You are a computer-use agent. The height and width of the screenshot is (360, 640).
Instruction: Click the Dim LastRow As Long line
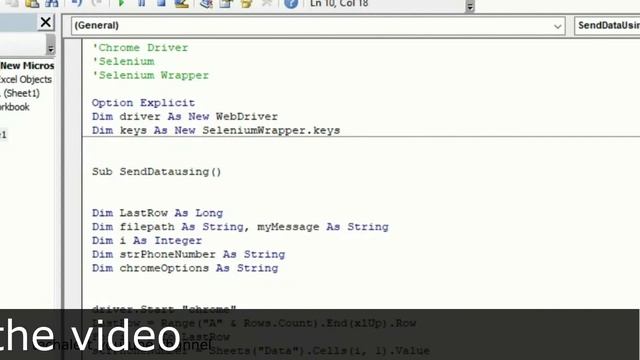pyautogui.click(x=158, y=213)
